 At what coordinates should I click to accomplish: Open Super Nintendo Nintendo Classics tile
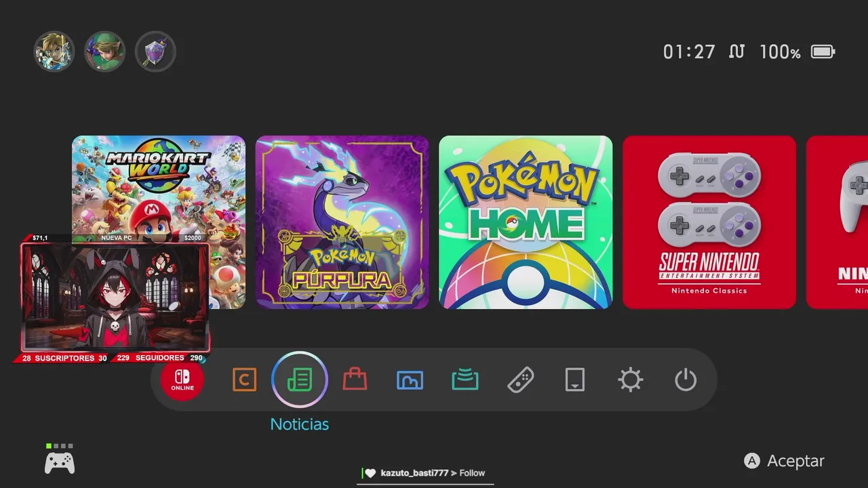(709, 222)
